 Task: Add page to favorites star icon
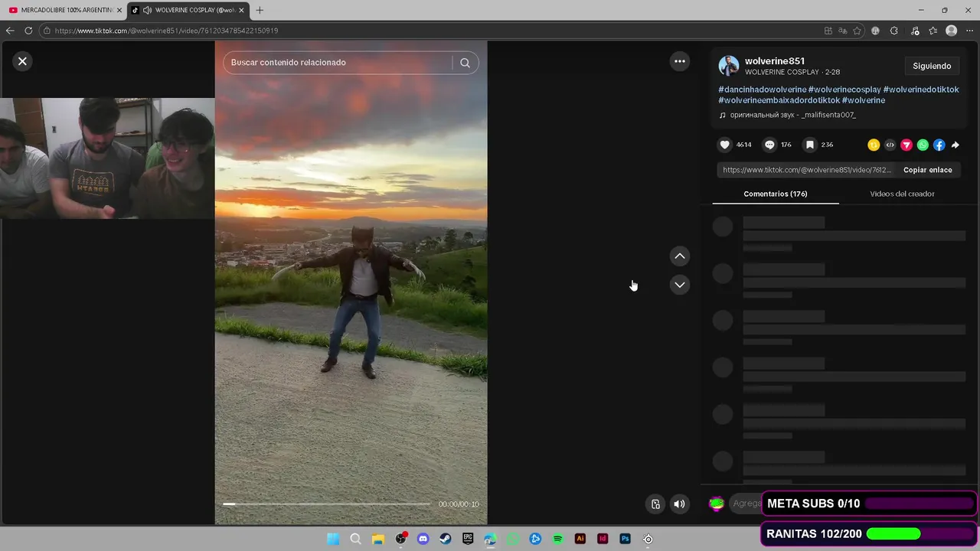click(x=857, y=31)
